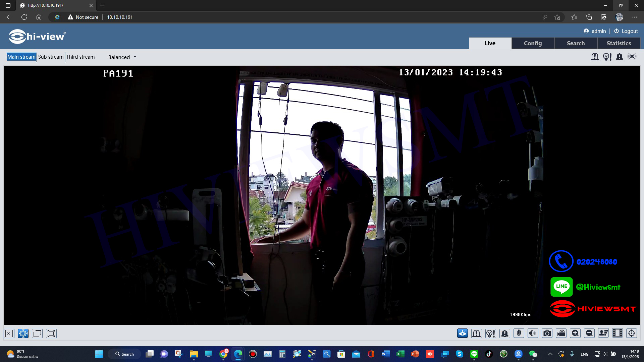Toggle microphone two-way audio

[x=519, y=333]
